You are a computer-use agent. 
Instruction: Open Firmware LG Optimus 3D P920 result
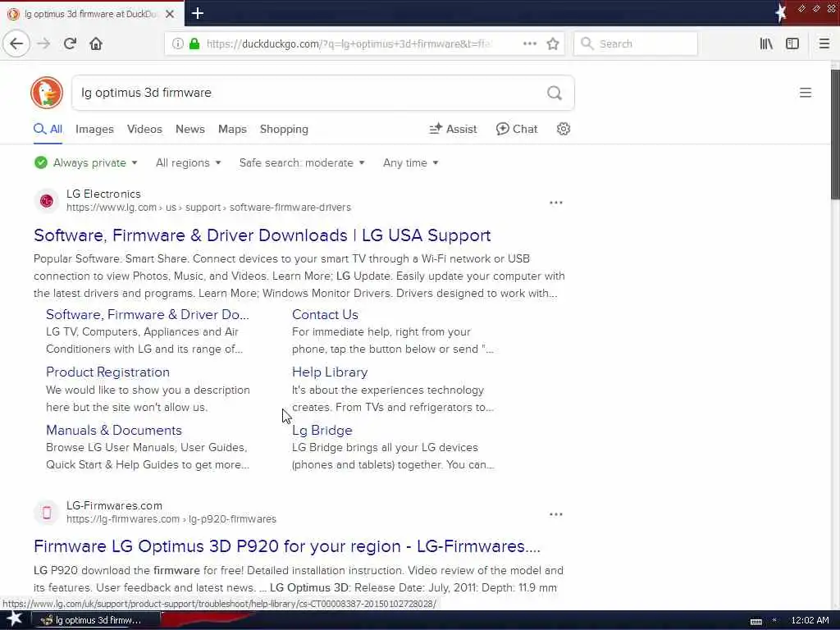coord(286,546)
